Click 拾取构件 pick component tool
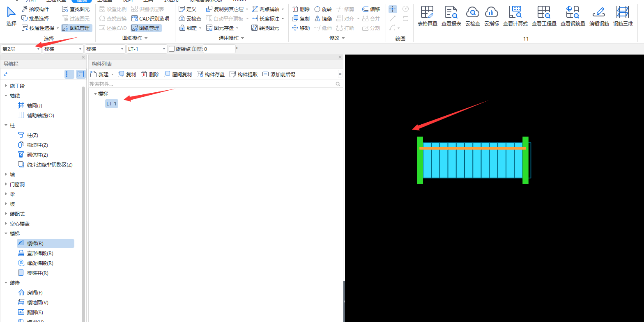The image size is (644, 322). [x=35, y=9]
